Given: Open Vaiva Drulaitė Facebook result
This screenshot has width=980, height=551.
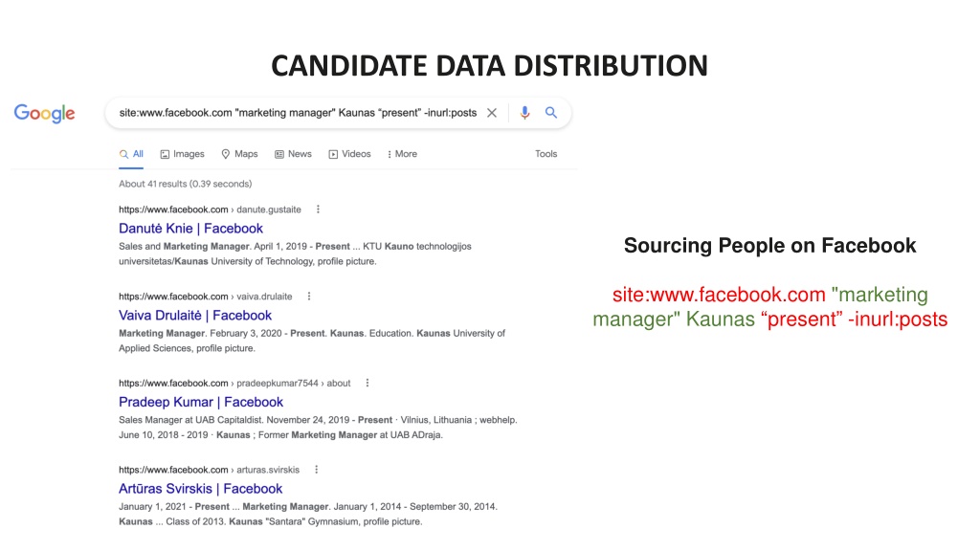Looking at the screenshot, I should click(x=195, y=316).
